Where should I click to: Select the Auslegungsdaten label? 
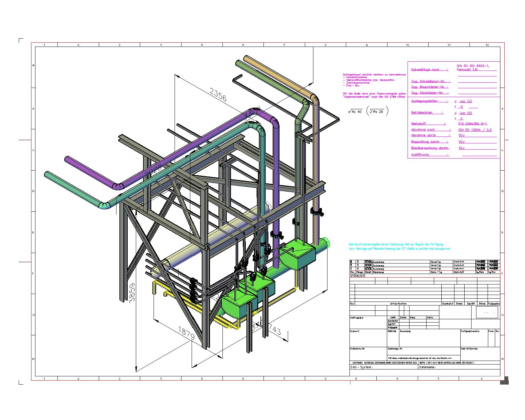(424, 101)
